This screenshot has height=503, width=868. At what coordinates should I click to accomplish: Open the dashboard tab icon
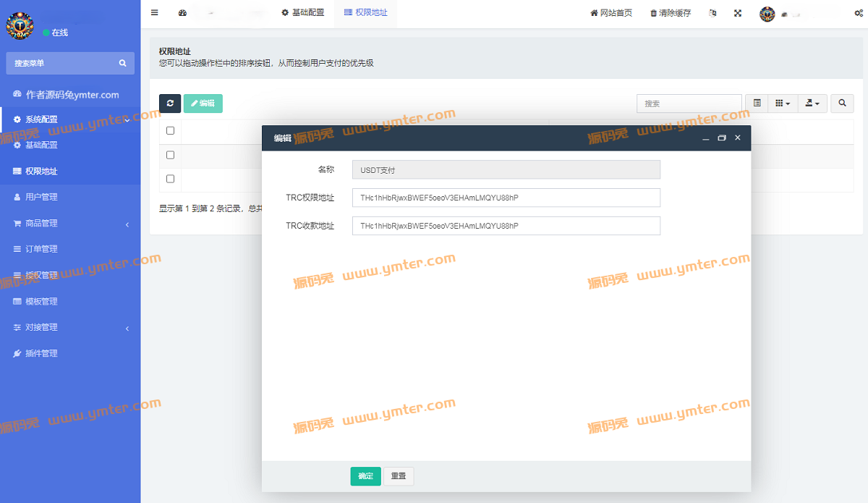click(182, 13)
